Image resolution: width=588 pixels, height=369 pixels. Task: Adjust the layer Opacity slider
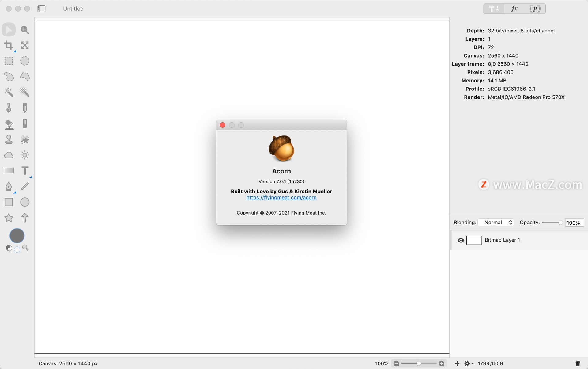[552, 223]
